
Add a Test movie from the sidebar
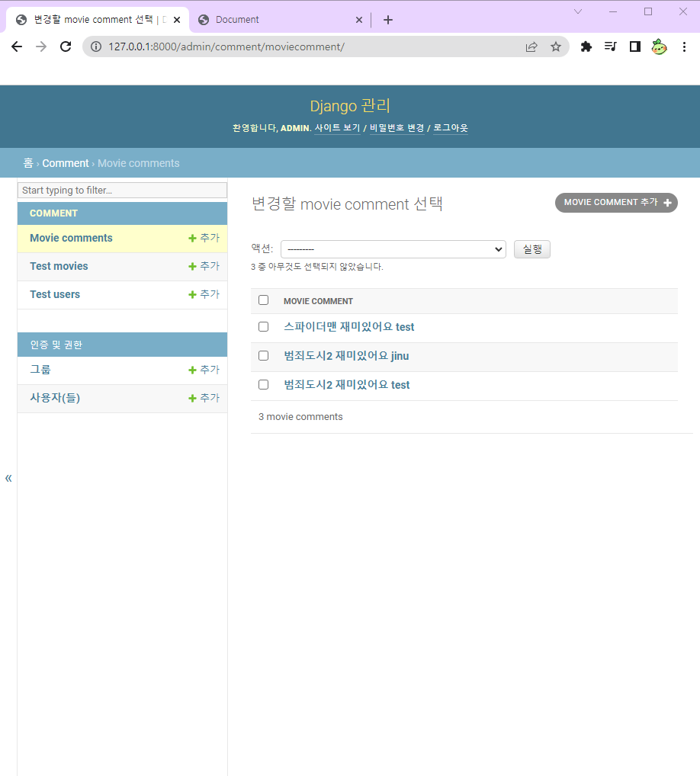[204, 266]
